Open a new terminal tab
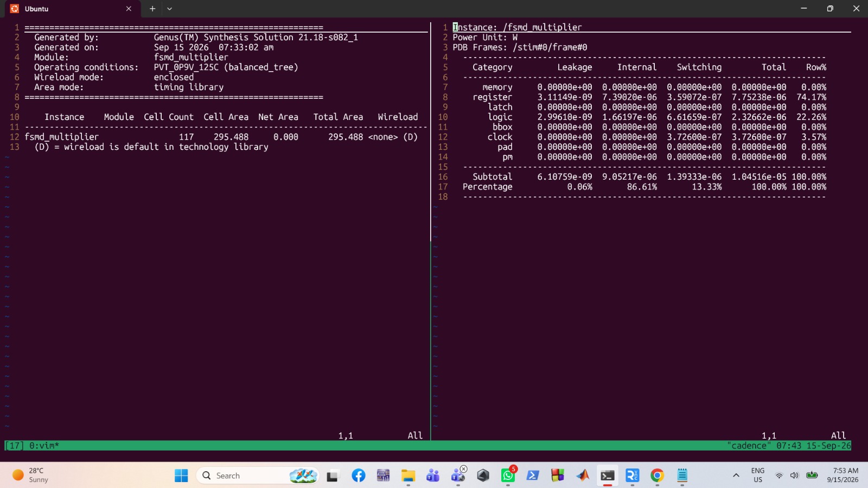 click(x=152, y=9)
